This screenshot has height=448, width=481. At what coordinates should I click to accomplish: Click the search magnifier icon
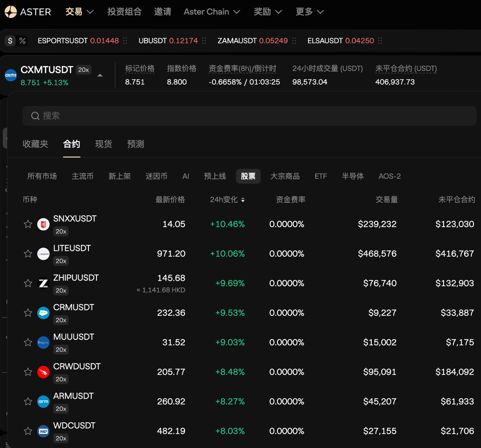(x=35, y=116)
